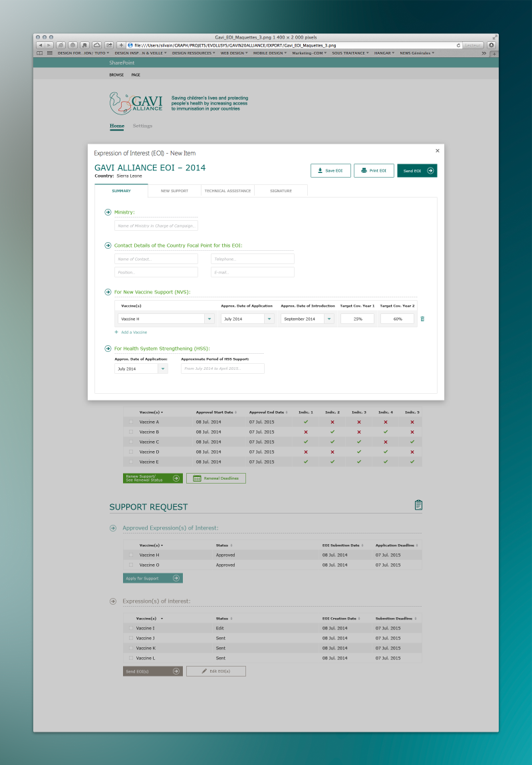Screen dimensions: 532x765
Task: Close the EOI New Item dialog
Action: (437, 151)
